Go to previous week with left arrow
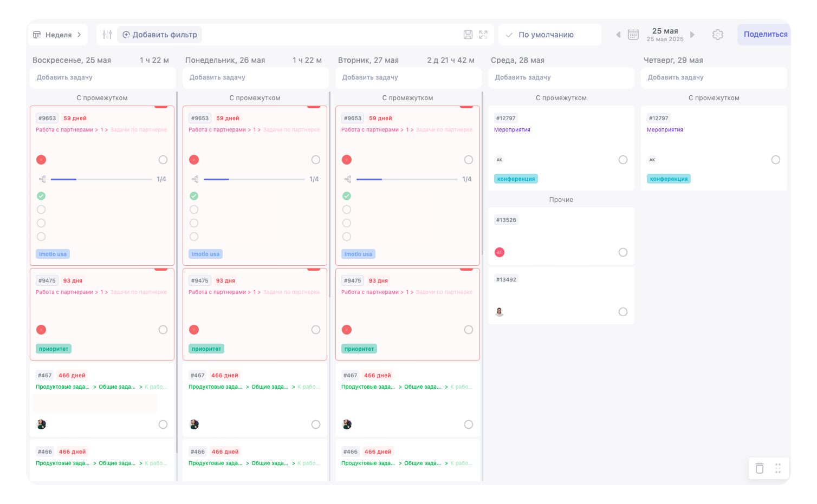The image size is (817, 504). 618,35
